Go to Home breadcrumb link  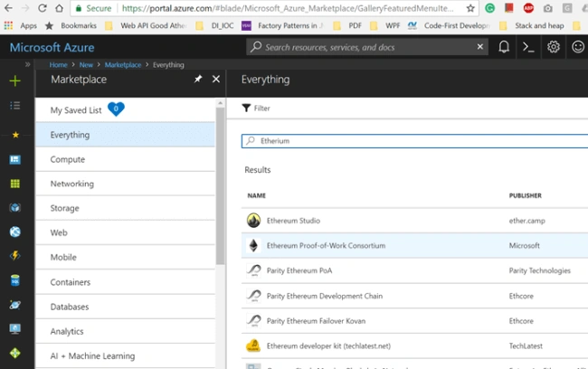tap(58, 65)
